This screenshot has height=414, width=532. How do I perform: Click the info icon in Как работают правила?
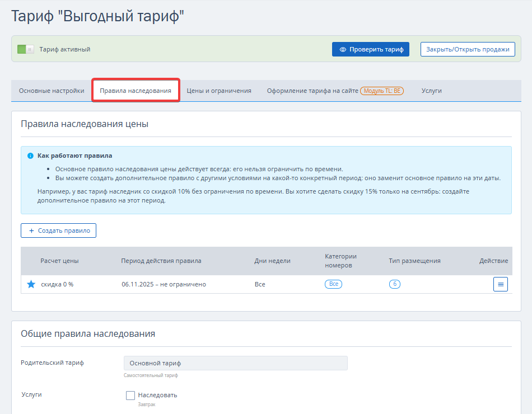[x=31, y=156]
